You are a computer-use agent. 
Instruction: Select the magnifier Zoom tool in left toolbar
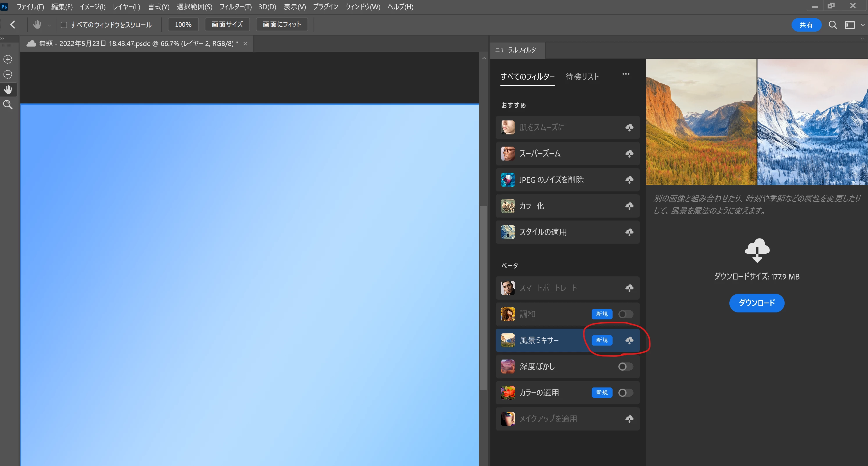pos(8,105)
